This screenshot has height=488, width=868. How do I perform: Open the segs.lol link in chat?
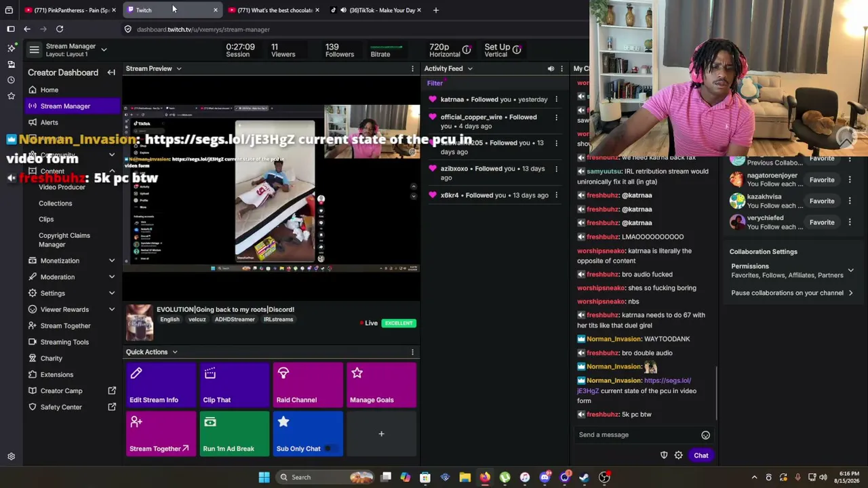coord(634,386)
